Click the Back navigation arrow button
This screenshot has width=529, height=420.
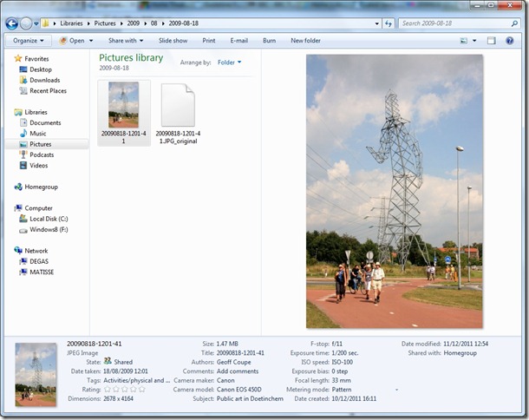coord(11,23)
